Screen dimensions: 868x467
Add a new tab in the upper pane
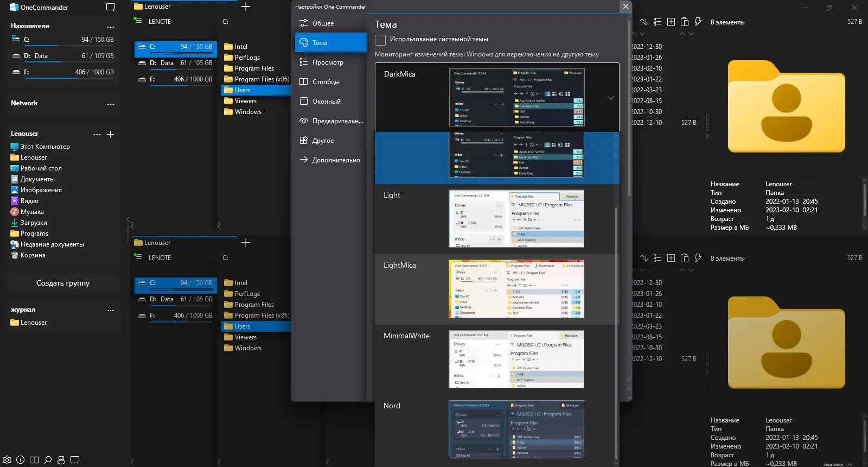coord(246,7)
